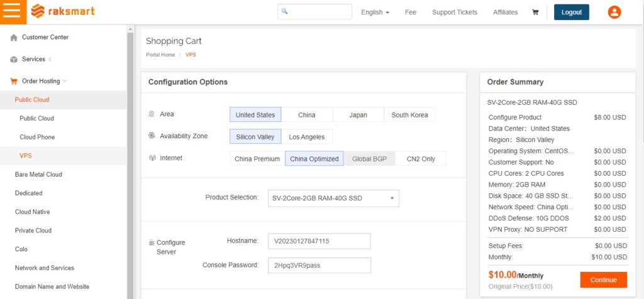Open Cloud Phone in sidebar
Viewport: 644px width, 299px height.
[x=37, y=137]
